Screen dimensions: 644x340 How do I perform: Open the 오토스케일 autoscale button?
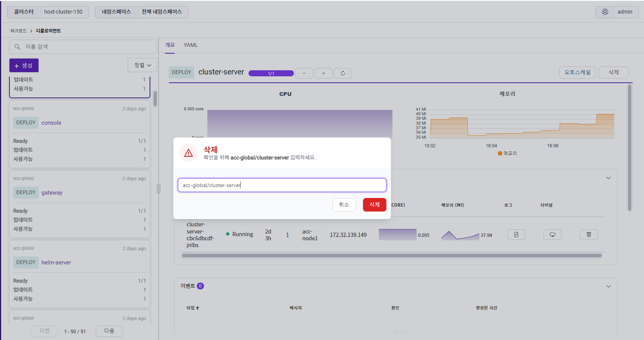click(x=578, y=73)
